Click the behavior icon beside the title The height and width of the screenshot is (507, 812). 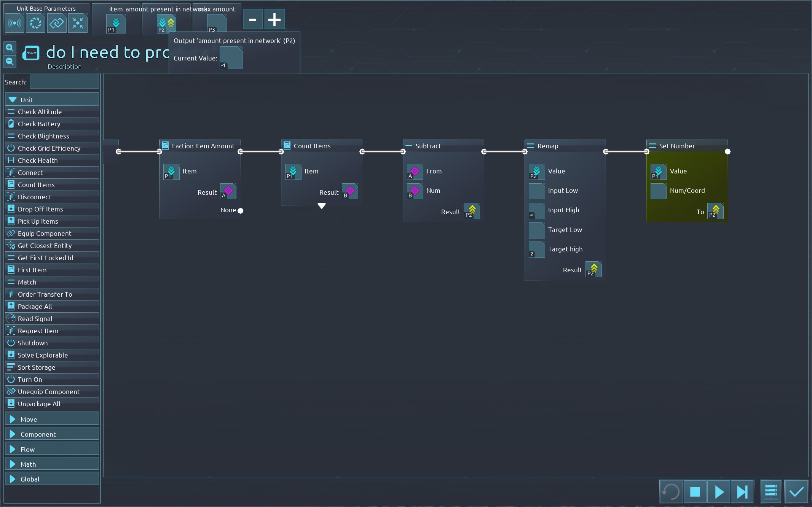[x=31, y=53]
